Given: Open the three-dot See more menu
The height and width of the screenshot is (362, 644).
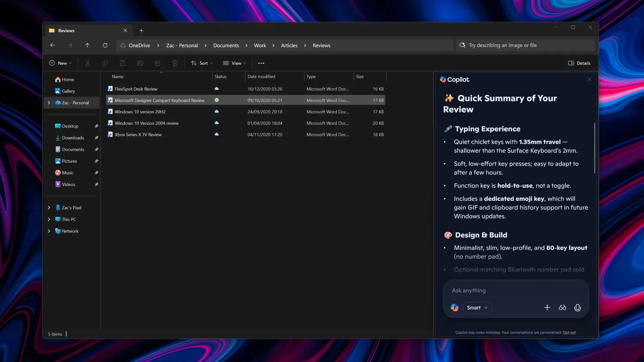Looking at the screenshot, I should pyautogui.click(x=261, y=63).
